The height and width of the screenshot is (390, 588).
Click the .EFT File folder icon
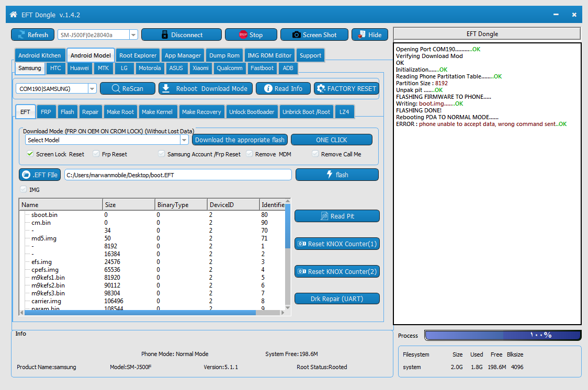(x=26, y=175)
